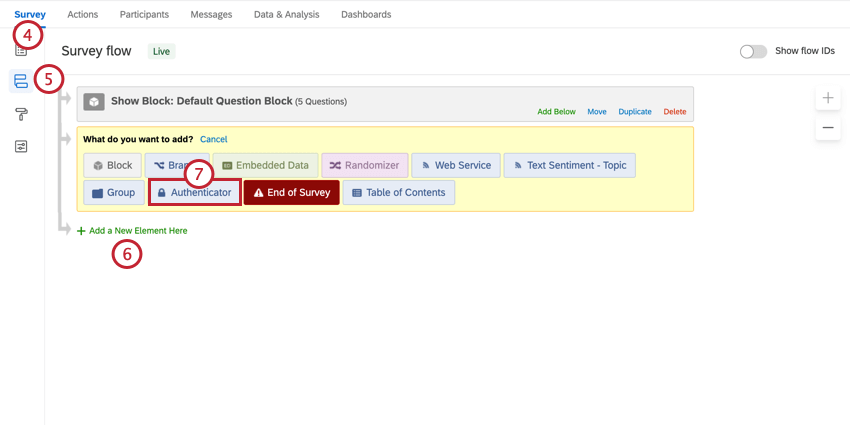Open the Survey options sliders icon
Screen dimensions: 850x425
tap(21, 146)
